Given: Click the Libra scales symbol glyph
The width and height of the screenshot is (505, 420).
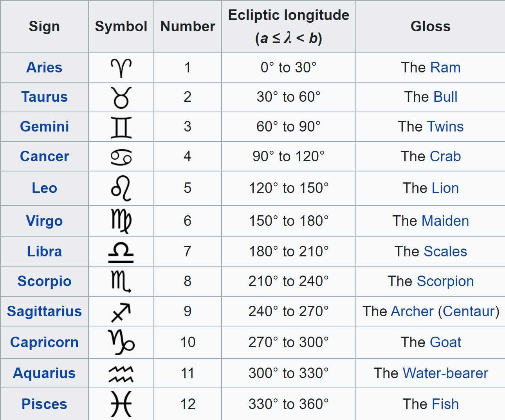Looking at the screenshot, I should (121, 252).
